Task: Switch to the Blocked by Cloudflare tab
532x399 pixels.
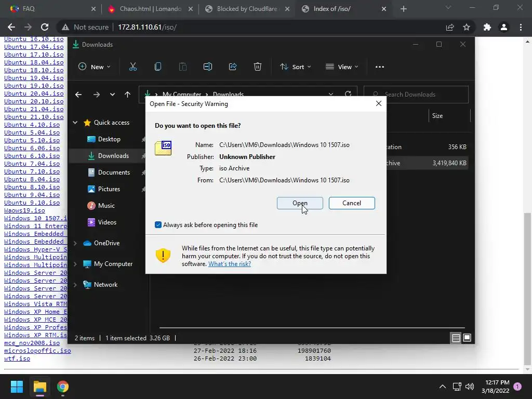Action: tap(247, 9)
